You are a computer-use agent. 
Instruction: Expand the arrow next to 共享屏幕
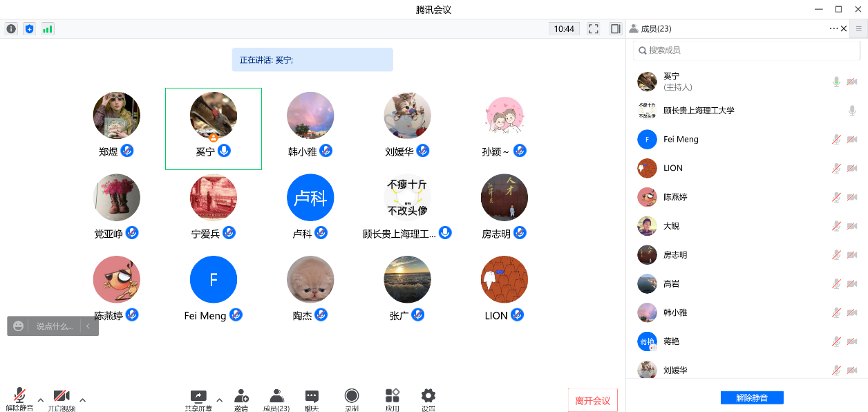point(220,400)
